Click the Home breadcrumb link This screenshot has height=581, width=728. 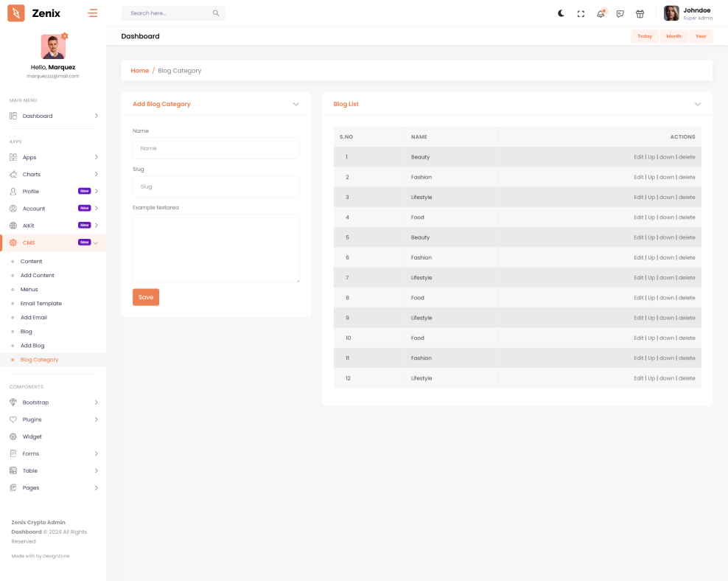pyautogui.click(x=139, y=71)
